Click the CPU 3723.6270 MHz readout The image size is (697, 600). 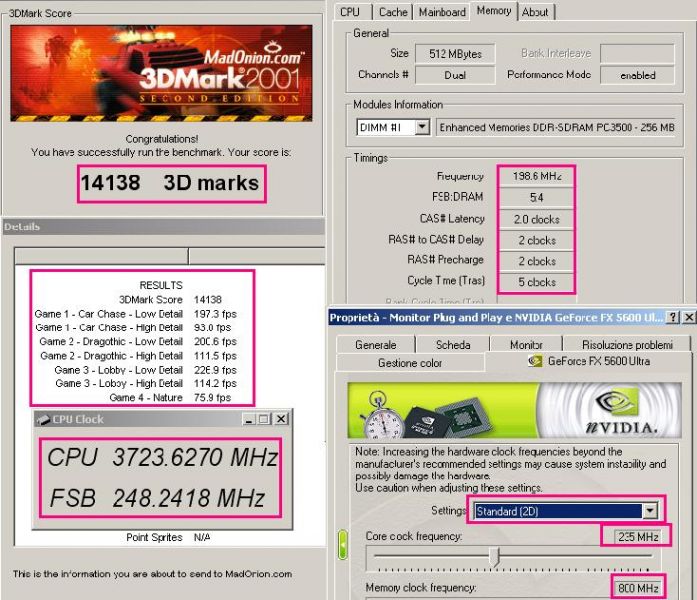tap(162, 457)
